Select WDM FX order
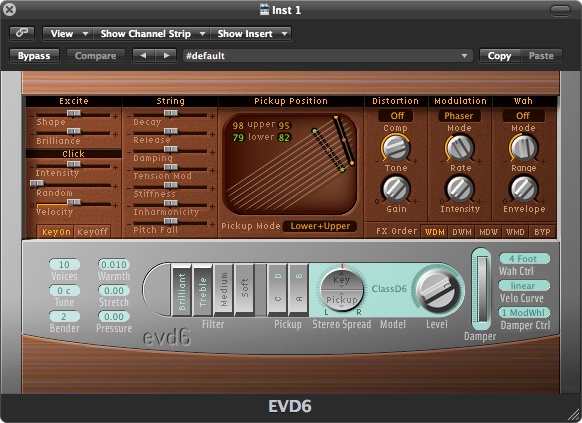The height and width of the screenshot is (423, 582). point(435,232)
